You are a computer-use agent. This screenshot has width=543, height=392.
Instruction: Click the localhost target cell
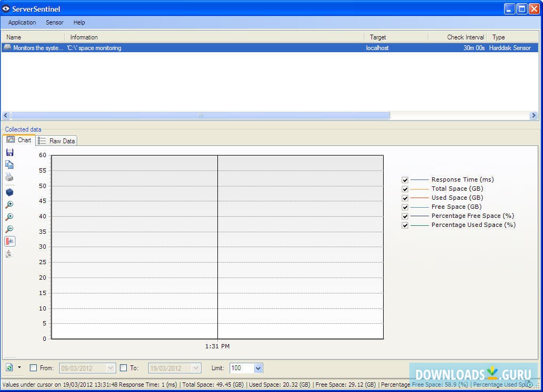377,48
